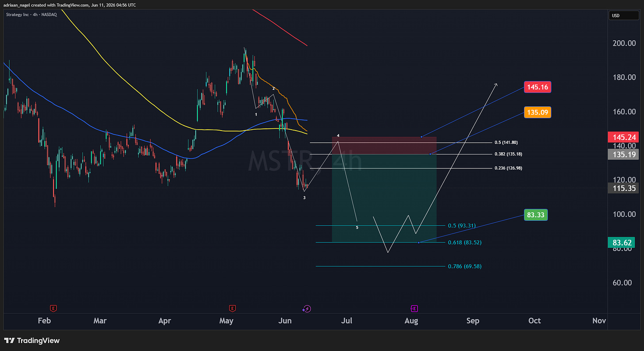Select the green 83.33 callout label
This screenshot has height=351, width=644.
tap(536, 215)
